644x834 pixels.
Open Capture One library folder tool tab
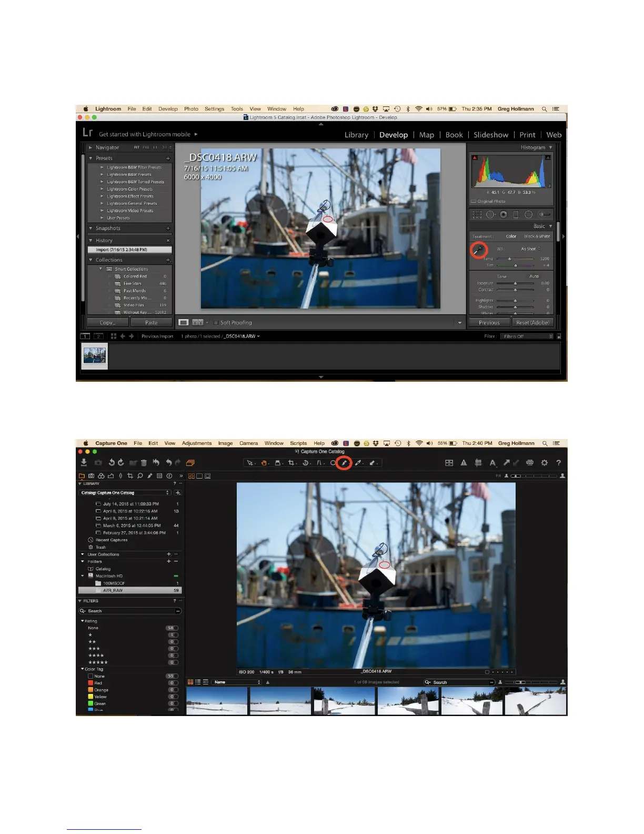click(x=82, y=475)
